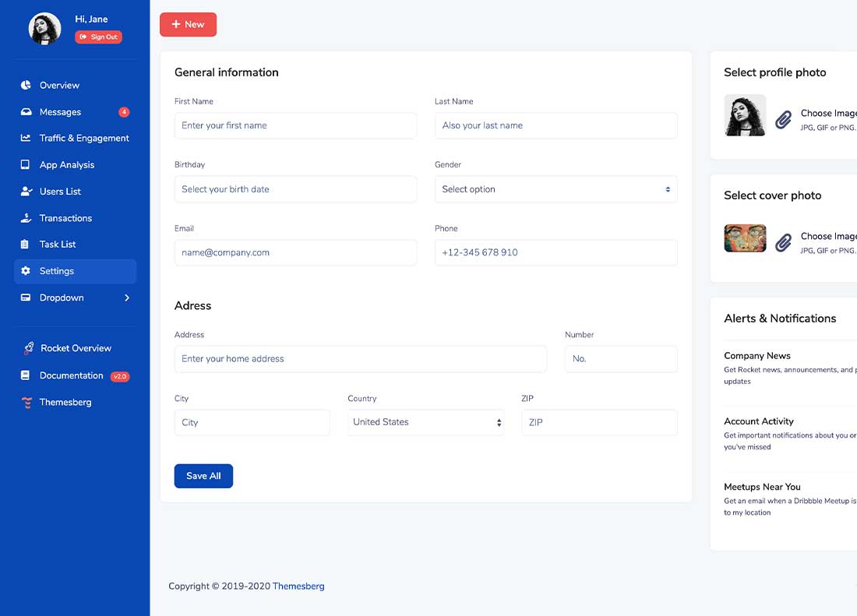Open the Overview section icon in sidebar

click(x=26, y=85)
